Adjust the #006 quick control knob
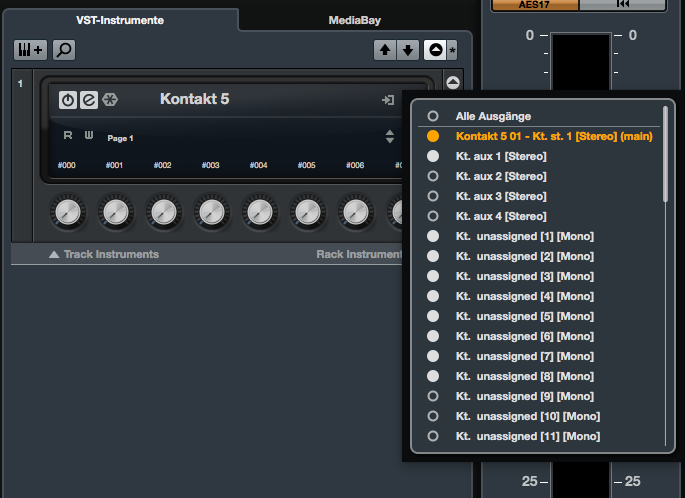685x498 pixels. 356,212
